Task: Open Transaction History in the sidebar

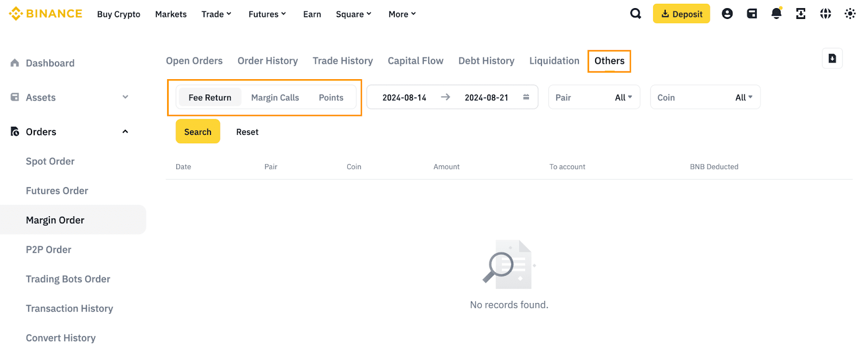Action: (x=69, y=308)
